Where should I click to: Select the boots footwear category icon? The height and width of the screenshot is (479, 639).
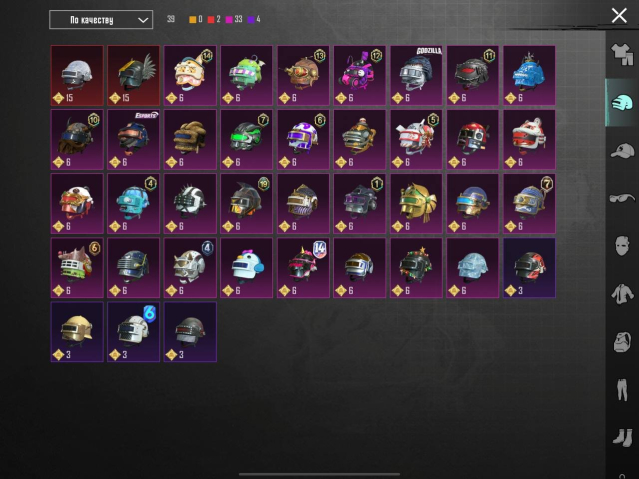(x=622, y=438)
